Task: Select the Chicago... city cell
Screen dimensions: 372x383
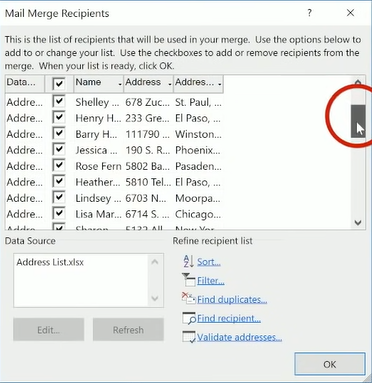Action: pyautogui.click(x=198, y=214)
